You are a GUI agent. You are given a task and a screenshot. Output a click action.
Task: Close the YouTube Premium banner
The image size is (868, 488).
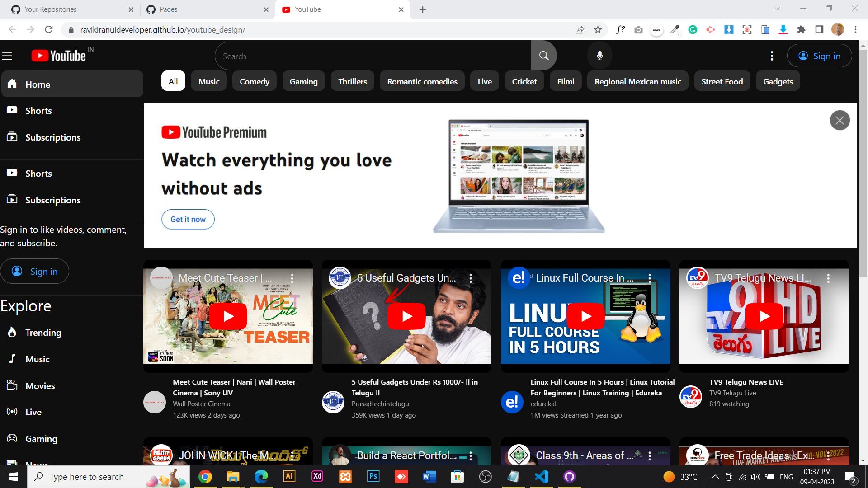[x=840, y=120]
